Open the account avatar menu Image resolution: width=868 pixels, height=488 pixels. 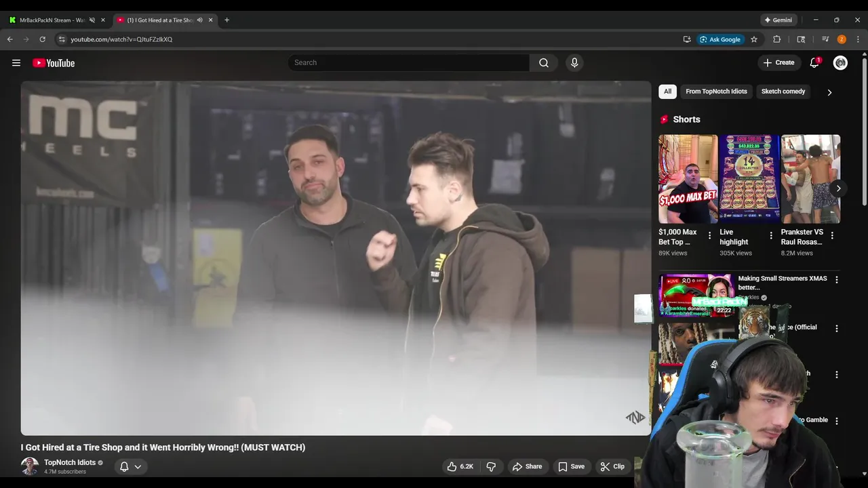[x=840, y=63]
